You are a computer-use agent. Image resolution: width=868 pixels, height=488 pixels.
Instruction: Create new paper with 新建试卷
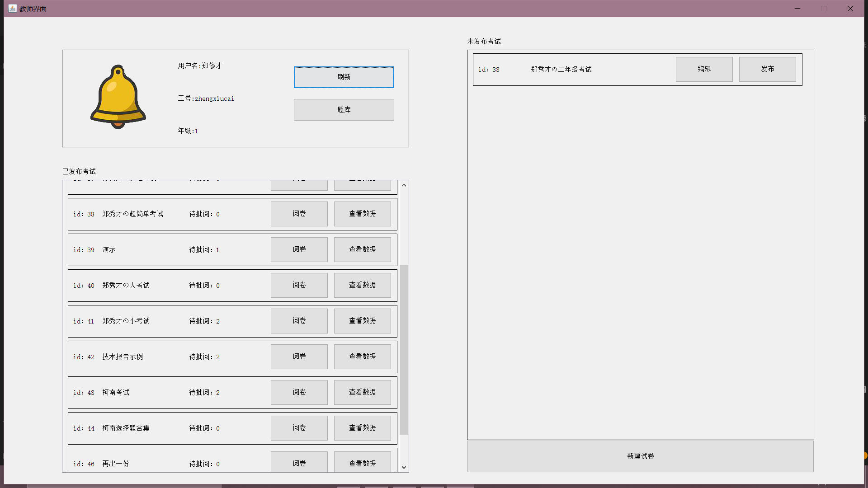[x=640, y=456]
